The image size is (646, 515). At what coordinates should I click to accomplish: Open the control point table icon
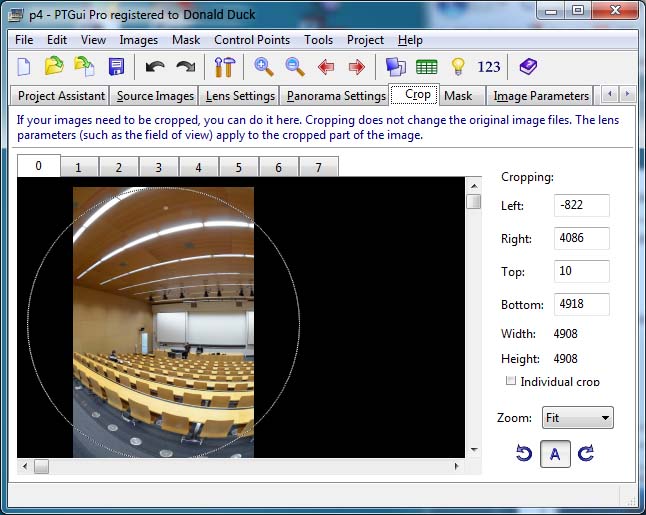point(427,67)
